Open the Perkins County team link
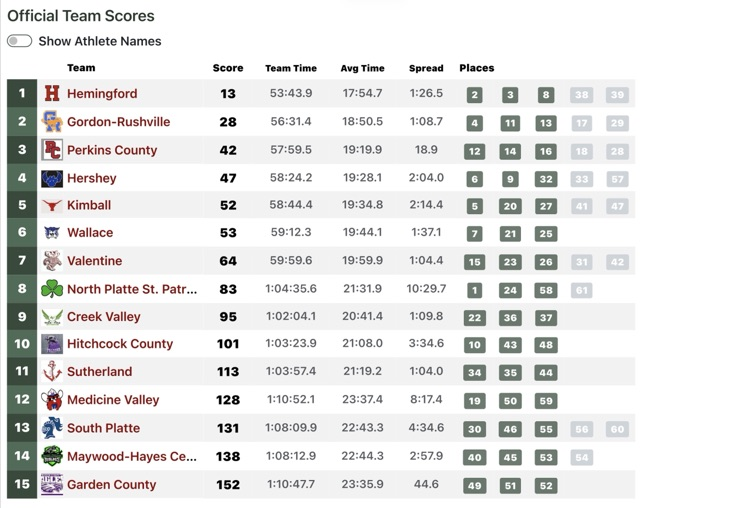The image size is (750, 508). (112, 150)
